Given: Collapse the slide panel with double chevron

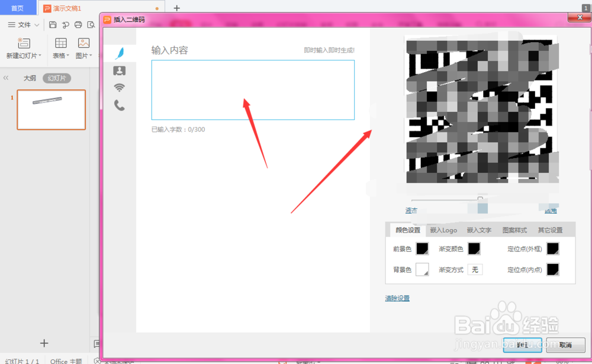Looking at the screenshot, I should [6, 78].
